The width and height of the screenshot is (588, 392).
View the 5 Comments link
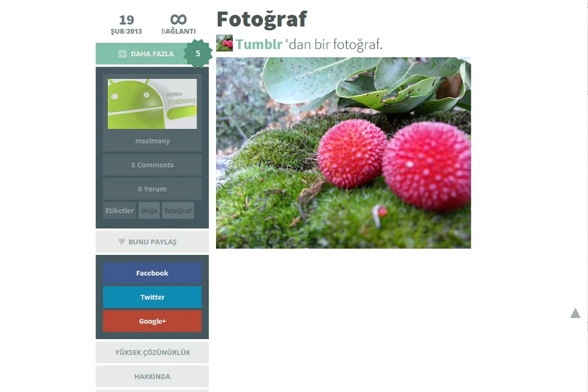click(x=152, y=165)
